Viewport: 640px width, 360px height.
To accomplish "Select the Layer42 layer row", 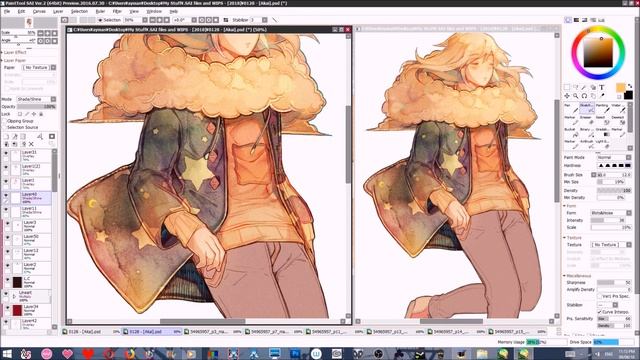I will coord(27,324).
